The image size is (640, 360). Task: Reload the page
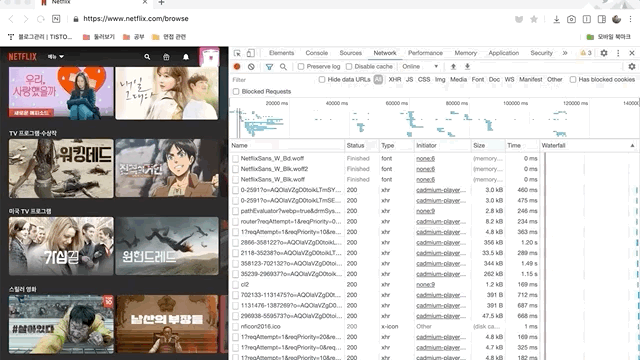(40, 19)
